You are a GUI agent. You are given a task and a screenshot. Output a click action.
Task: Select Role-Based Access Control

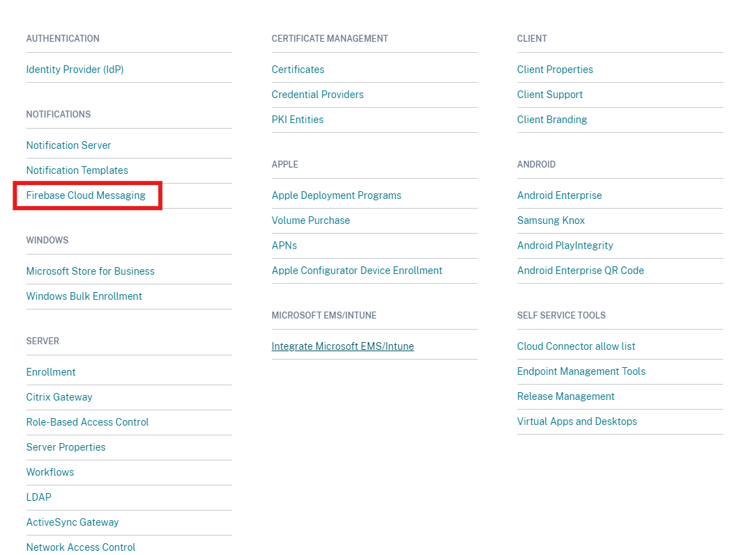[87, 422]
